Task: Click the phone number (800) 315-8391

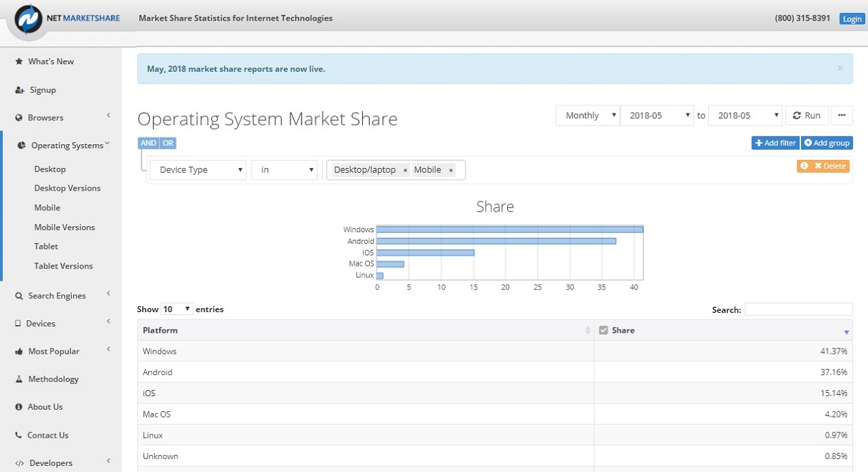Action: [802, 18]
